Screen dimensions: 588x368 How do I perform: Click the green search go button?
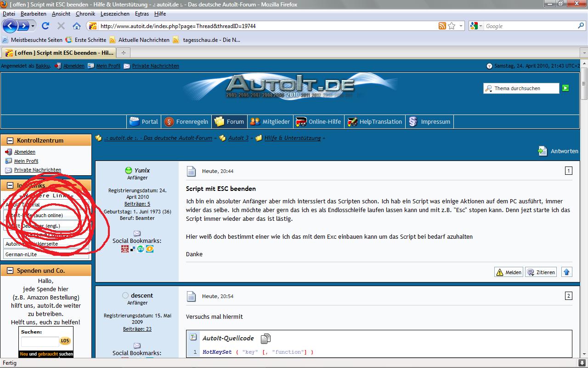(x=565, y=88)
